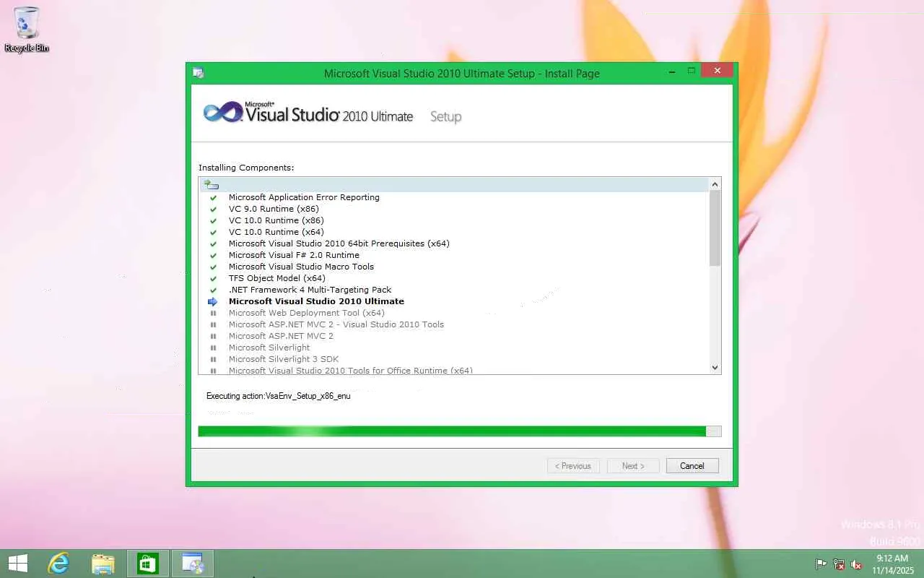Click green check beside VC 10.0 Runtime (x86)
924x578 pixels.
tap(213, 220)
